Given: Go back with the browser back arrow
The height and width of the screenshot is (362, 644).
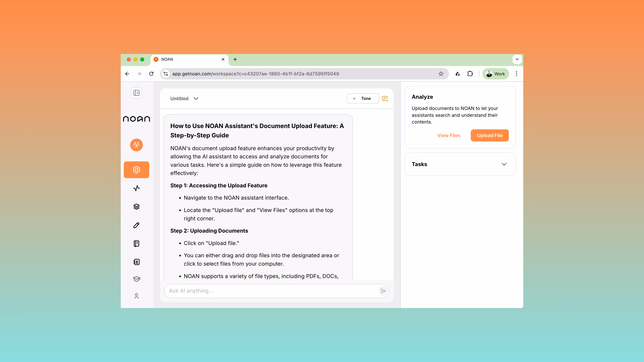Looking at the screenshot, I should pos(127,74).
